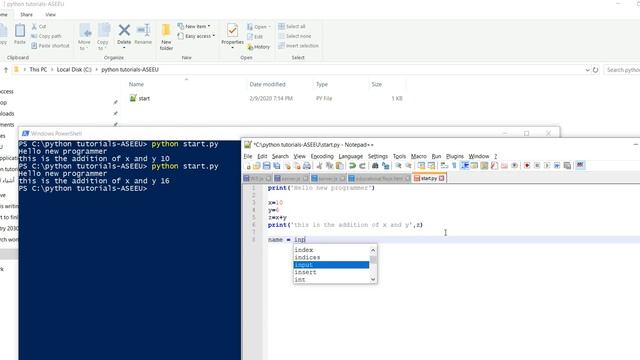Screen dimensions: 640x360
Task: Click Synchronize Vertical Scrolling icon in Notepad++
Action: (421, 165)
